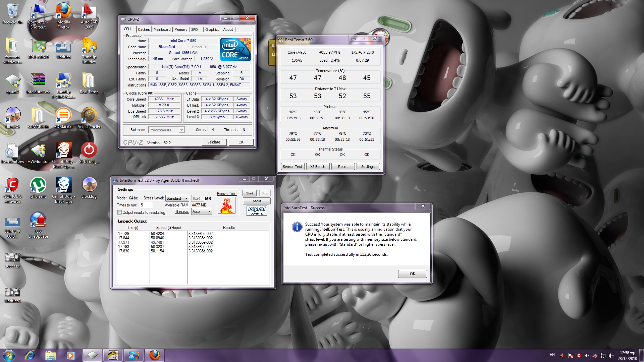
Task: Enable Output results to results.log checkbox
Action: point(119,213)
